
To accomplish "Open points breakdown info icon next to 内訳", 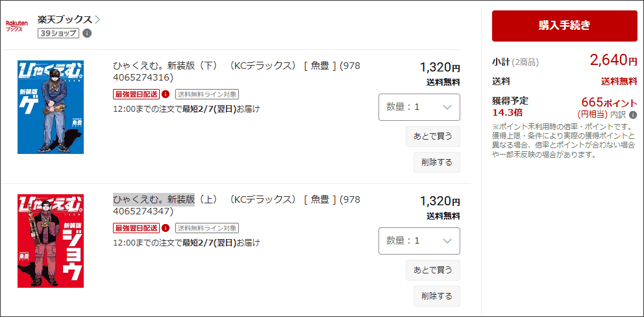I will (x=633, y=115).
